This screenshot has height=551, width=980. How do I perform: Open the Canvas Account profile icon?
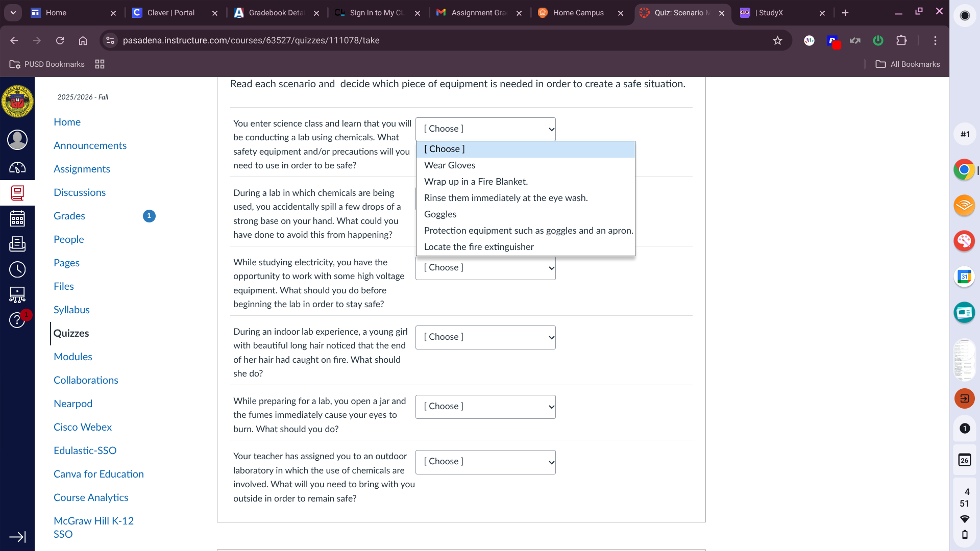(x=17, y=139)
